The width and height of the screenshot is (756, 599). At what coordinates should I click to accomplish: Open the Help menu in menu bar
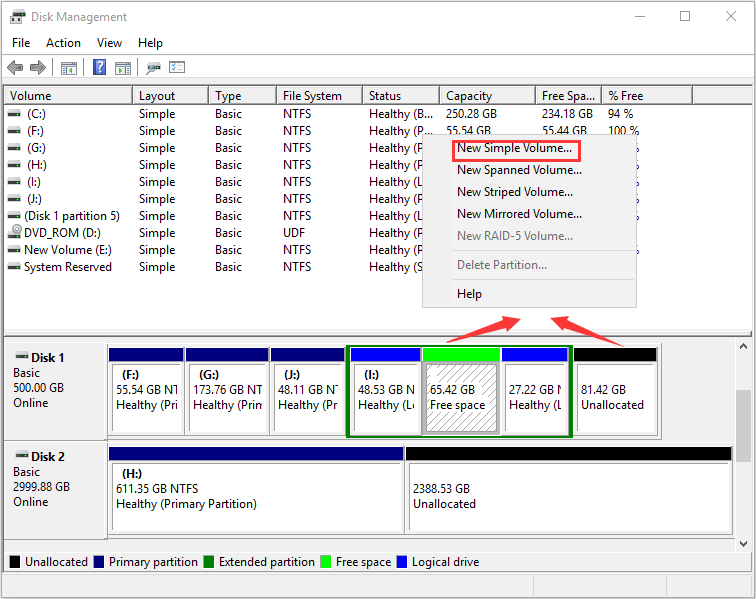tap(150, 43)
